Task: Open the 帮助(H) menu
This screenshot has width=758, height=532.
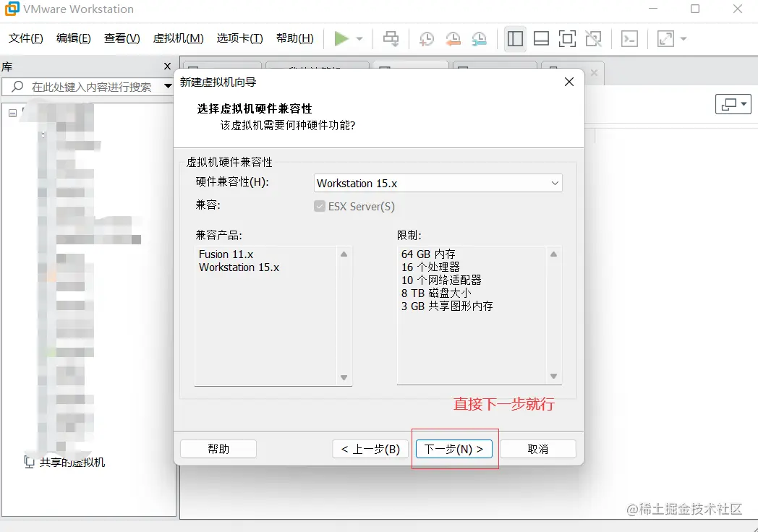Action: 295,38
